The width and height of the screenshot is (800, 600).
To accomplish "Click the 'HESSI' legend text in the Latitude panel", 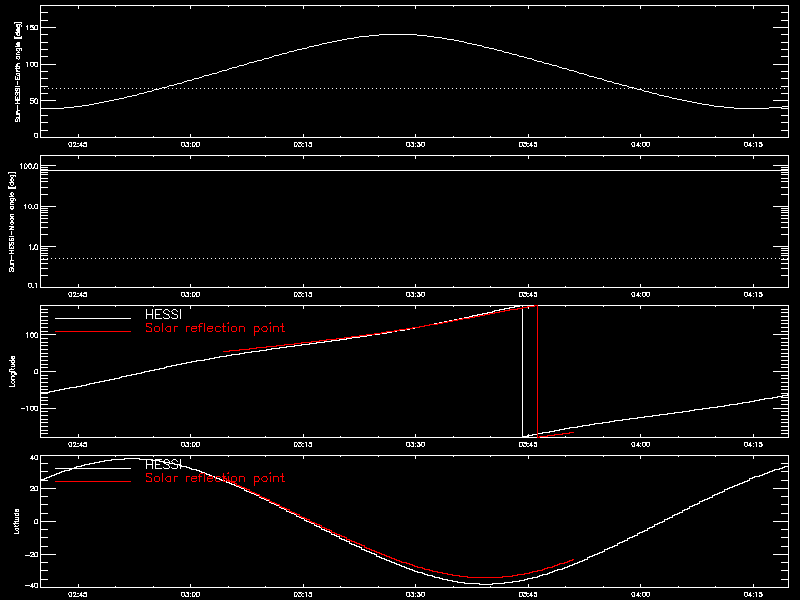I will 163,465.
